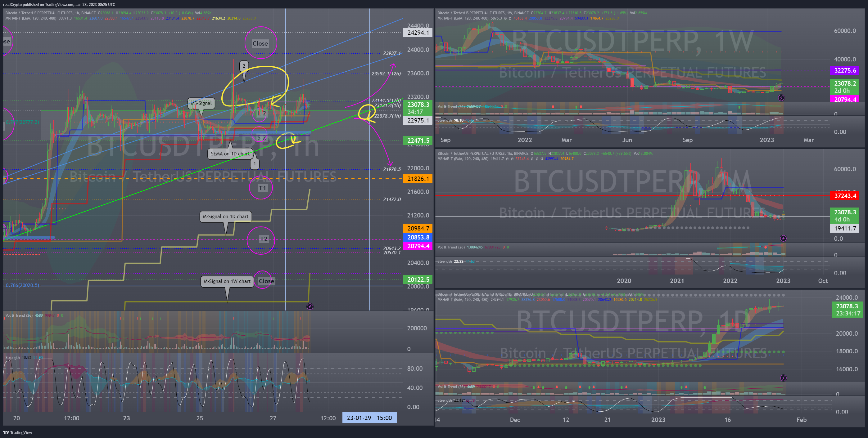868x438 pixels.
Task: Click the 23078.2 2d 0h label on 1W chart
Action: (x=845, y=87)
